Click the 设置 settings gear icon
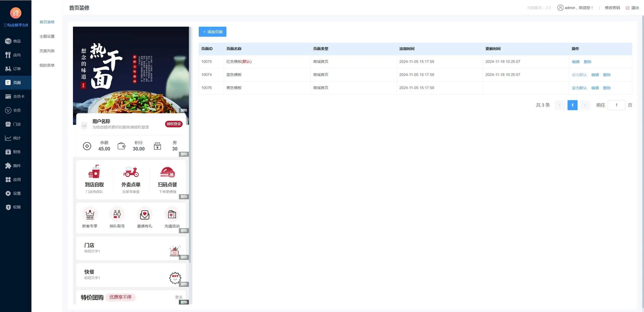 pos(8,193)
